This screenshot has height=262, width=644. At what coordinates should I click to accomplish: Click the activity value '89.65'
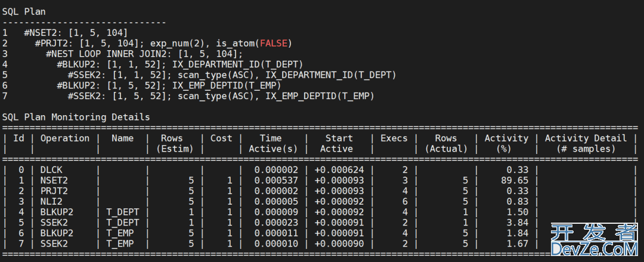tap(514, 180)
